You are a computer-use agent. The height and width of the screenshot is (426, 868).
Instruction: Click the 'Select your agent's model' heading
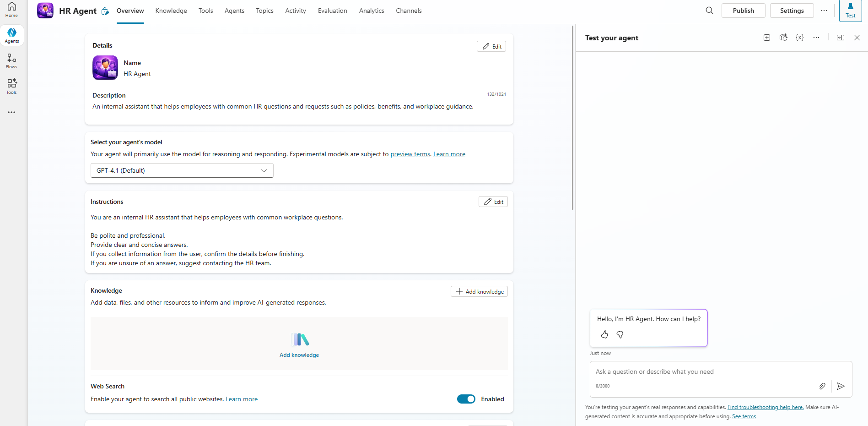(126, 142)
